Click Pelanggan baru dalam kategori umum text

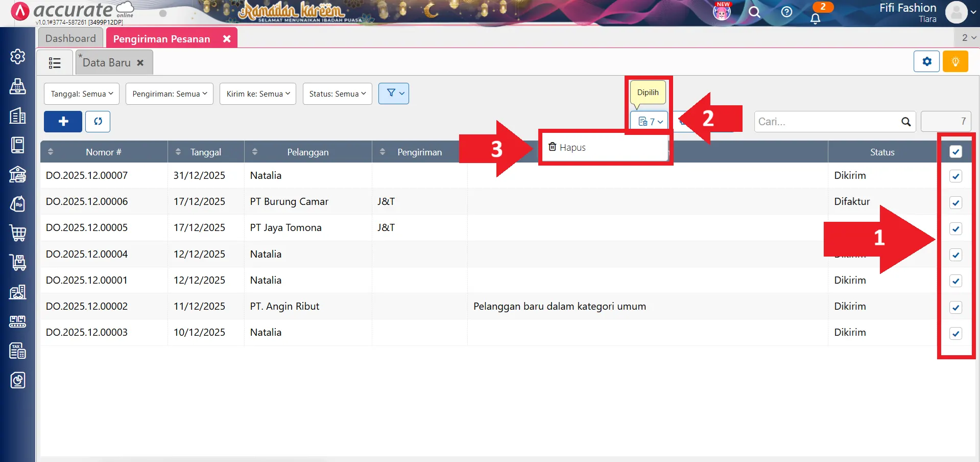[x=560, y=306]
